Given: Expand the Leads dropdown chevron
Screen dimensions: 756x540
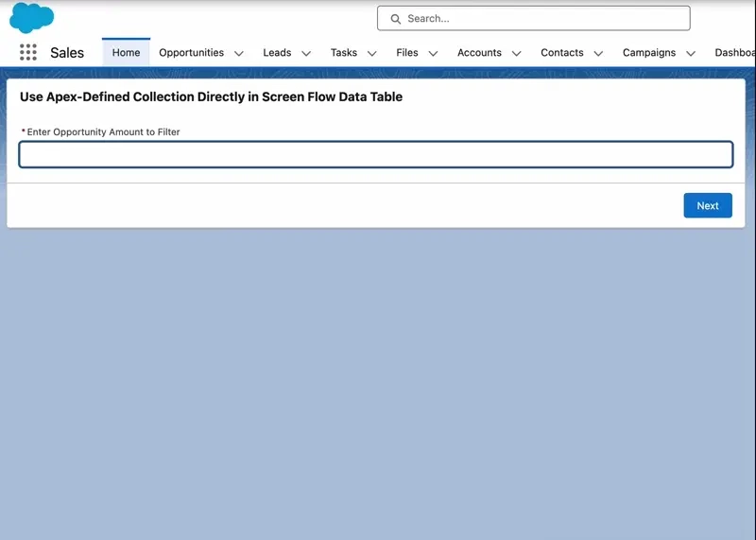Looking at the screenshot, I should point(306,53).
